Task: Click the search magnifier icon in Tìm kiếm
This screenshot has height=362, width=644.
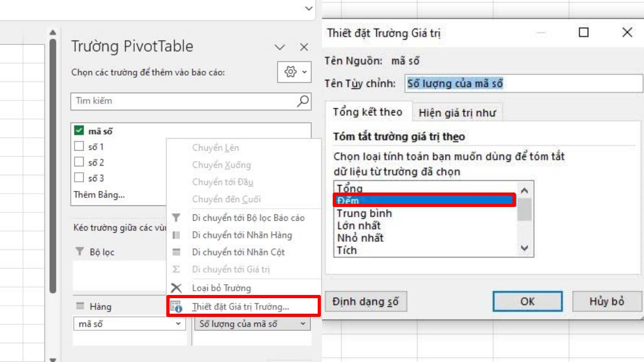Action: (303, 100)
